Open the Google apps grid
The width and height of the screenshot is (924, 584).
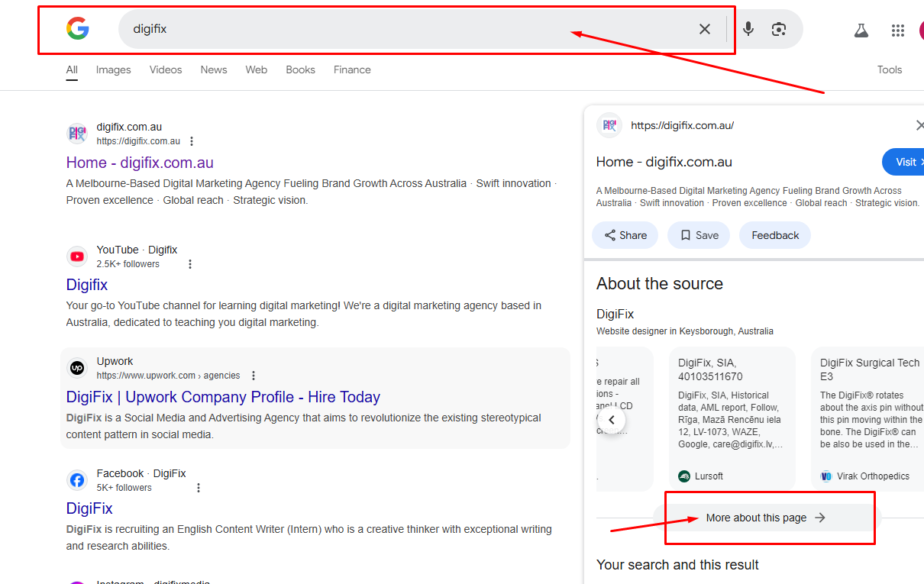pos(898,31)
